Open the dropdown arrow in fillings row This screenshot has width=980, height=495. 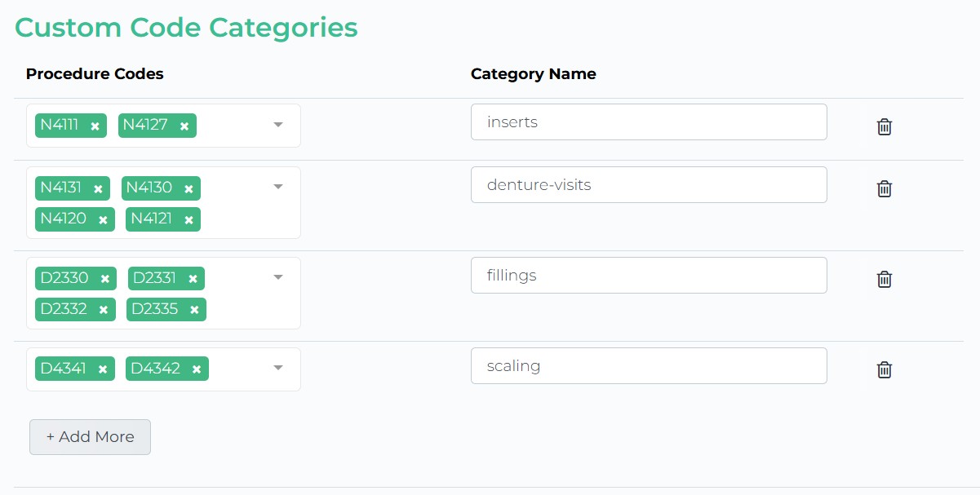(278, 277)
